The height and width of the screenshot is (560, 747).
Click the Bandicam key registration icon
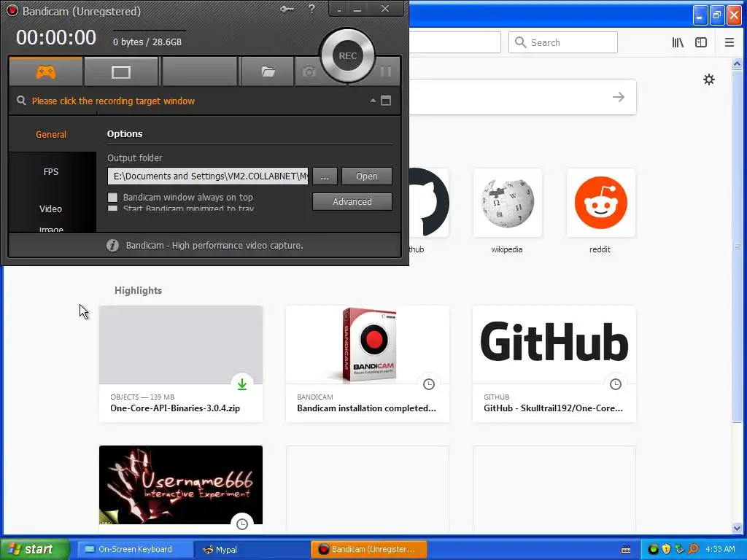coord(287,9)
